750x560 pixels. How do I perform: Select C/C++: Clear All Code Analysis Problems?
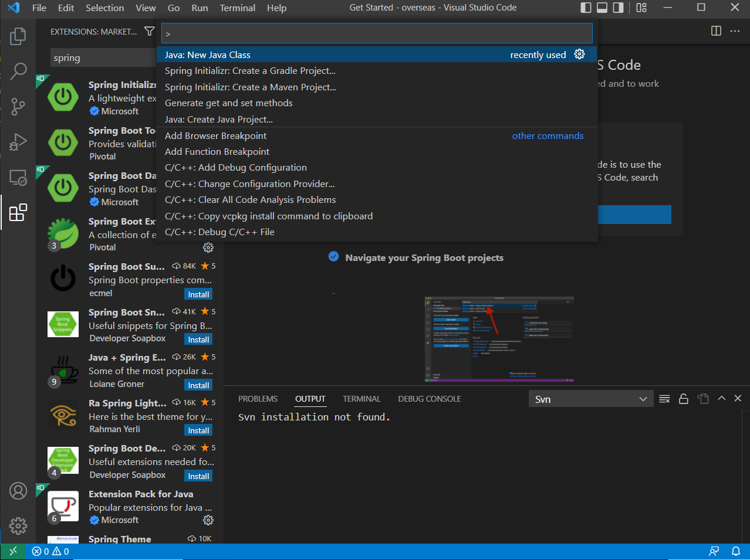point(377,199)
